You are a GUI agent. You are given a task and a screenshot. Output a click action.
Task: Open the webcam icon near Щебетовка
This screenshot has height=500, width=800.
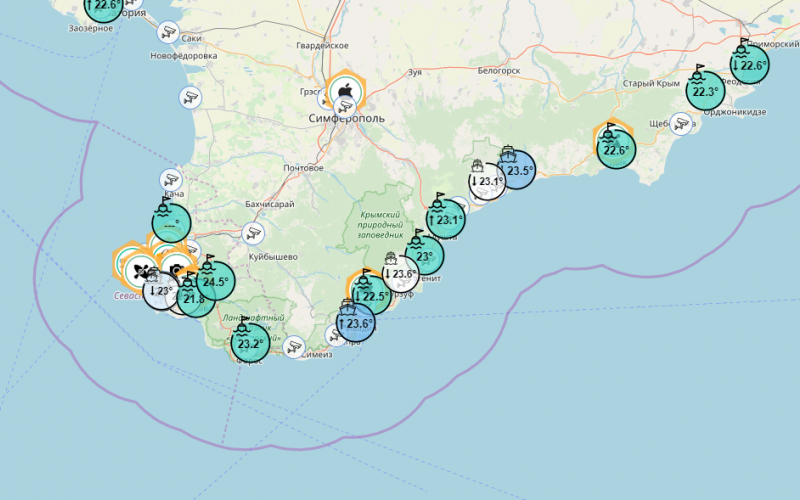682,123
